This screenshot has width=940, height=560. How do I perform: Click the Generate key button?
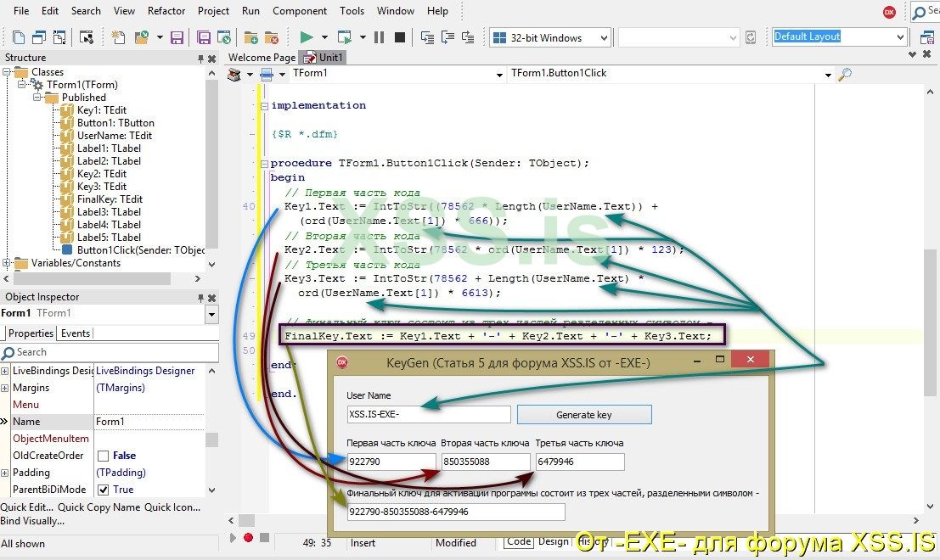pyautogui.click(x=583, y=415)
